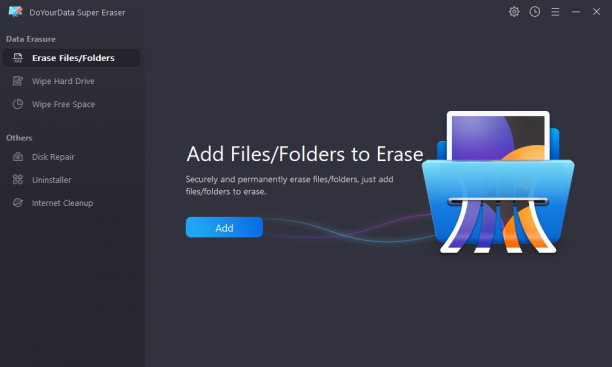Click the Wipe Free Space pie icon

[18, 104]
